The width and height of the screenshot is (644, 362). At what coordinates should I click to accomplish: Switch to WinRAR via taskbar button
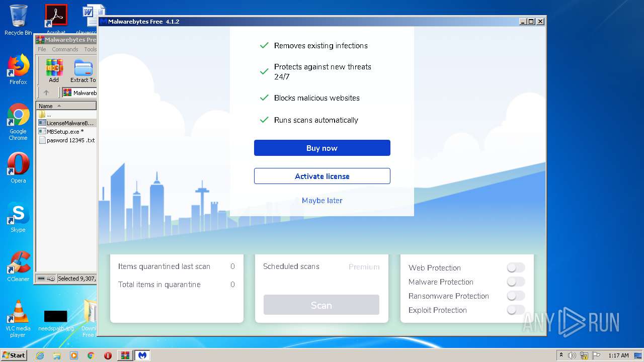[x=125, y=355]
